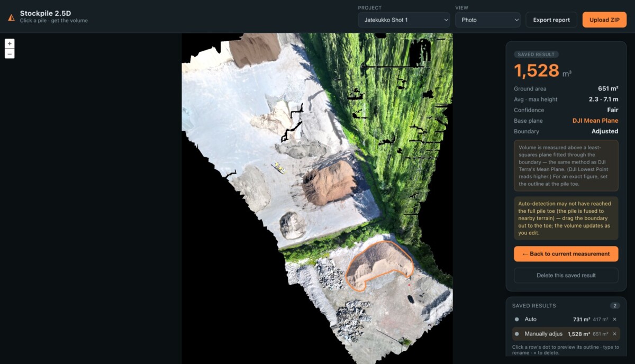635x364 pixels.
Task: Expand the View dropdown set to Photo
Action: (x=488, y=20)
